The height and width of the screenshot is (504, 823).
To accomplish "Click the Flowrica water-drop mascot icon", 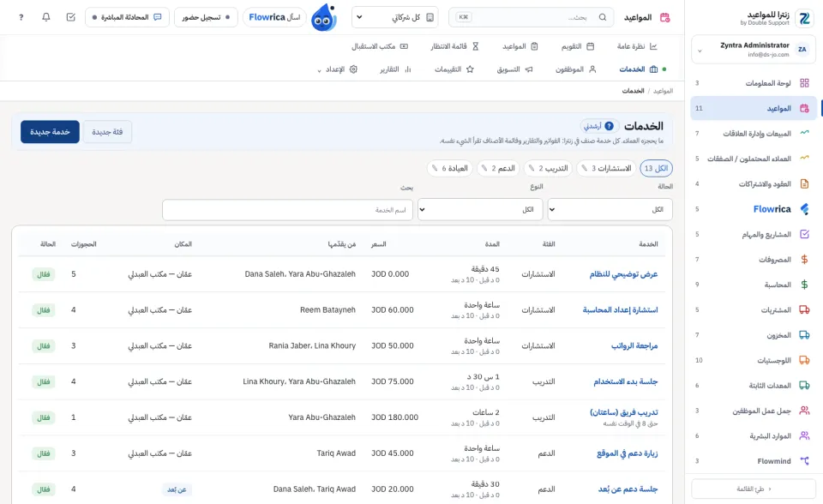I will (323, 18).
